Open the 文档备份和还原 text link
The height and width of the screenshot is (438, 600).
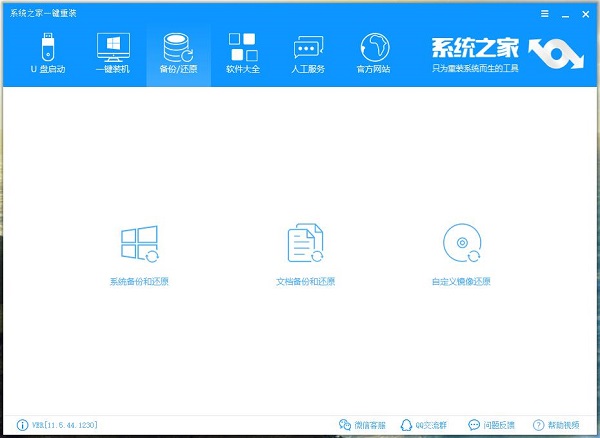(305, 282)
